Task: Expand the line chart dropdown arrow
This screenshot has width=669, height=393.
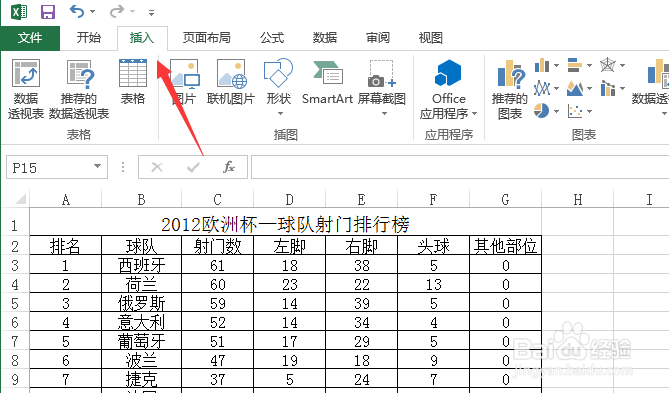Action: [556, 89]
